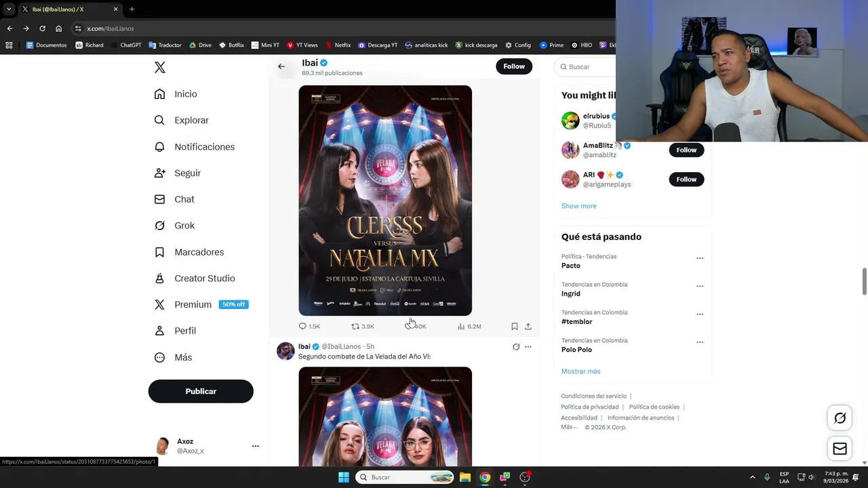868x488 pixels.
Task: Open more options for the Pacto trend
Action: tap(700, 258)
